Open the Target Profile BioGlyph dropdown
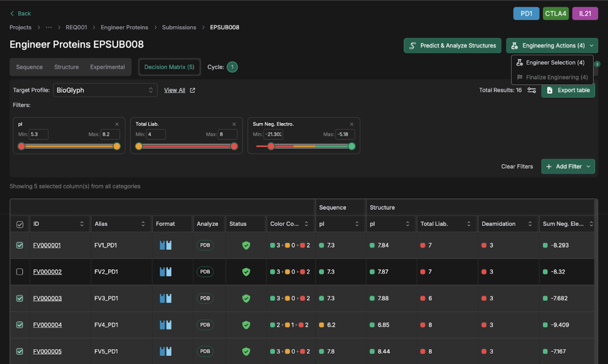Screen dimensions: 608x364 (x=105, y=90)
